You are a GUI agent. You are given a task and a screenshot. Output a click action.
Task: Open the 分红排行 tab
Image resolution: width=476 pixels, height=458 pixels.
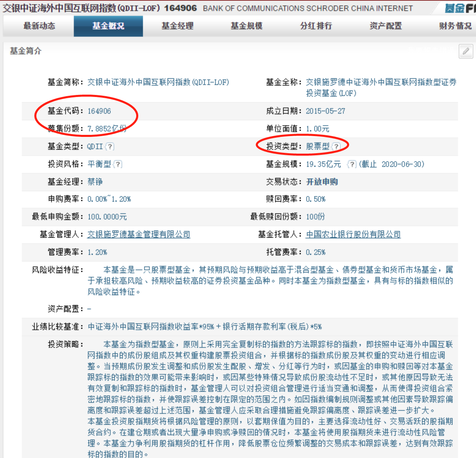point(316,26)
